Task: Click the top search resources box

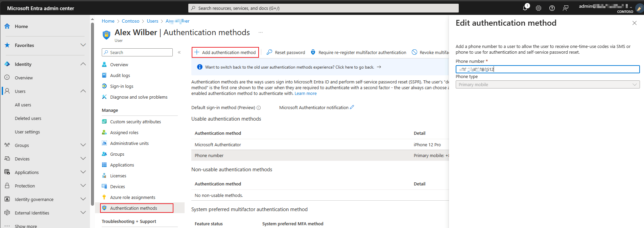Action: [x=324, y=8]
